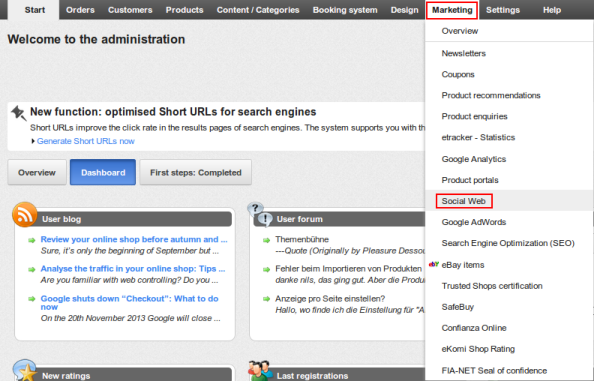The height and width of the screenshot is (381, 594).
Task: Follow Generate Short URLs now link
Action: tap(86, 141)
